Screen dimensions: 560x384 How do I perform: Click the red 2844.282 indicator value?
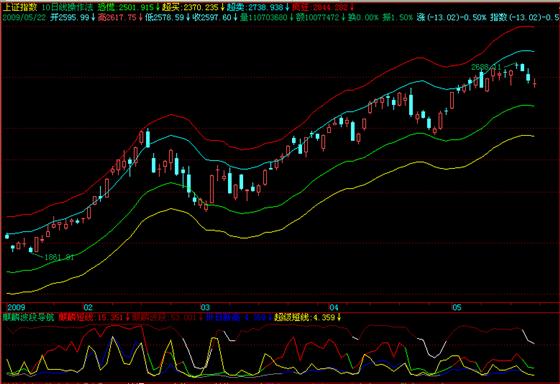tap(330, 8)
